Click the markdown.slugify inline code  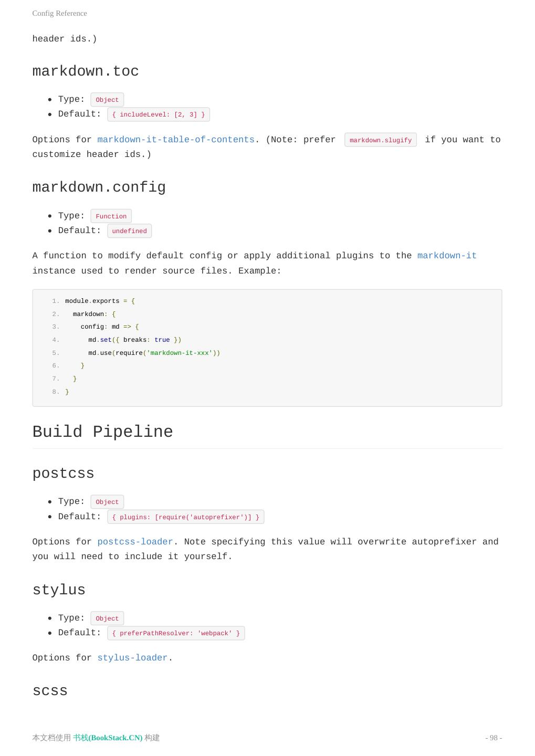coord(381,140)
